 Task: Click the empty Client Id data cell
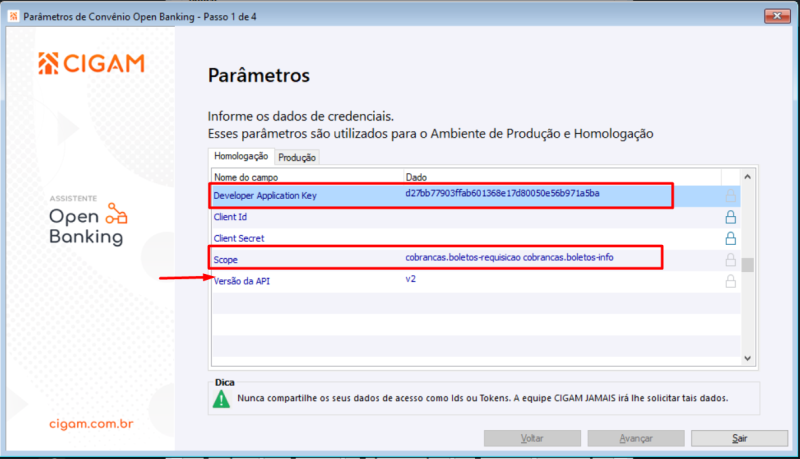tap(561, 217)
